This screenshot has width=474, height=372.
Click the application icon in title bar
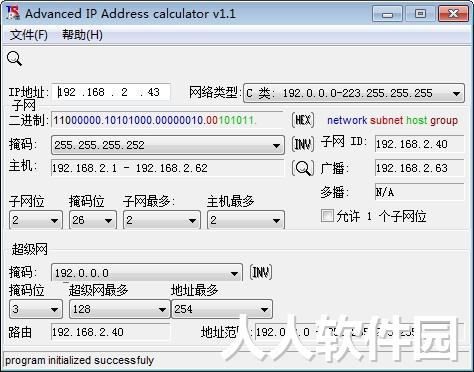[x=13, y=13]
